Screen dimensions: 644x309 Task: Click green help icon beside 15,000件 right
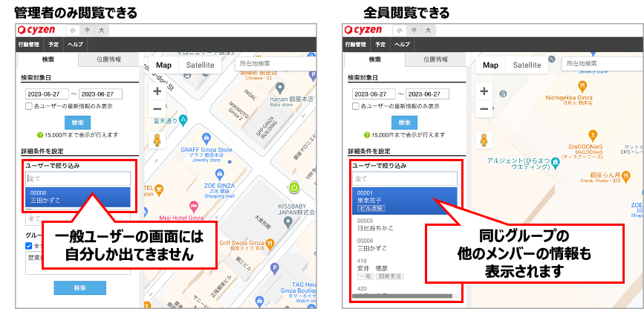[367, 134]
